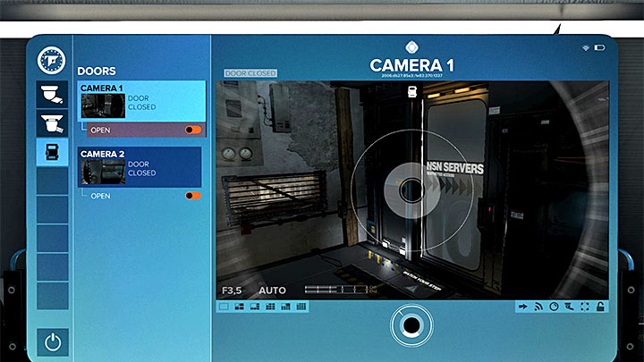Image resolution: width=644 pixels, height=362 pixels.
Task: Toggle Camera 1 door open switch
Action: tap(192, 130)
